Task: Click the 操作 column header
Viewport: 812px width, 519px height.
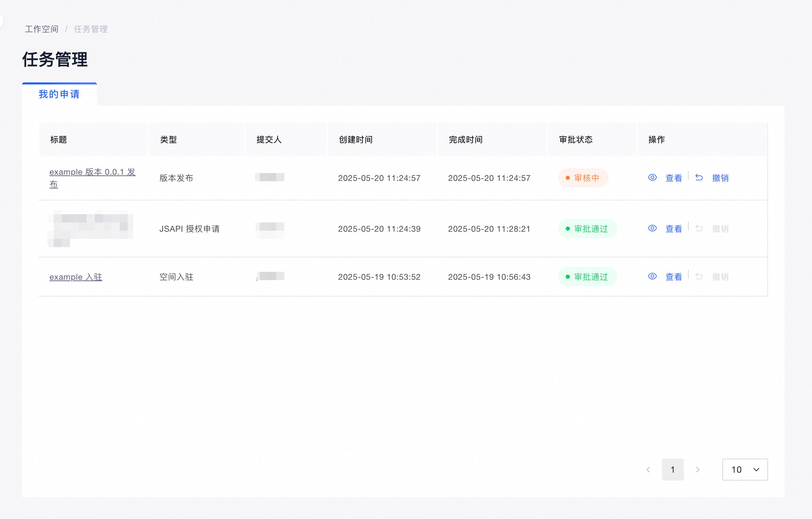Action: point(702,139)
